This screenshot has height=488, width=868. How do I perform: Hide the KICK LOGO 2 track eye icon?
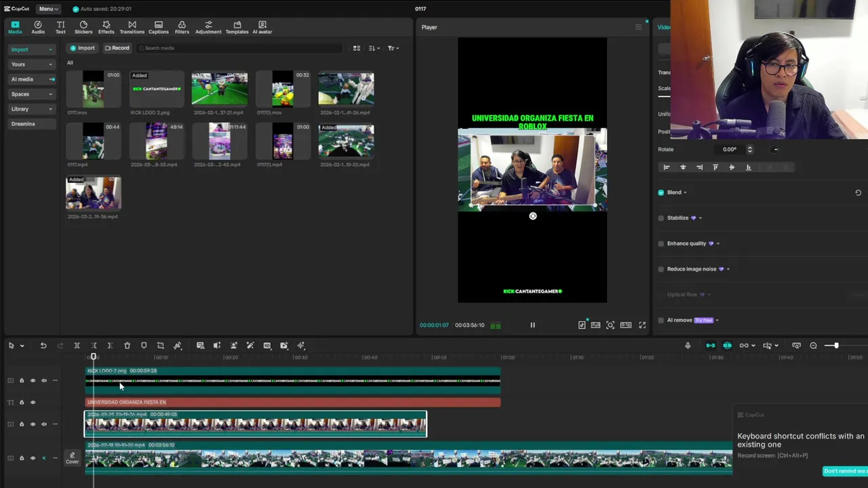pos(33,381)
